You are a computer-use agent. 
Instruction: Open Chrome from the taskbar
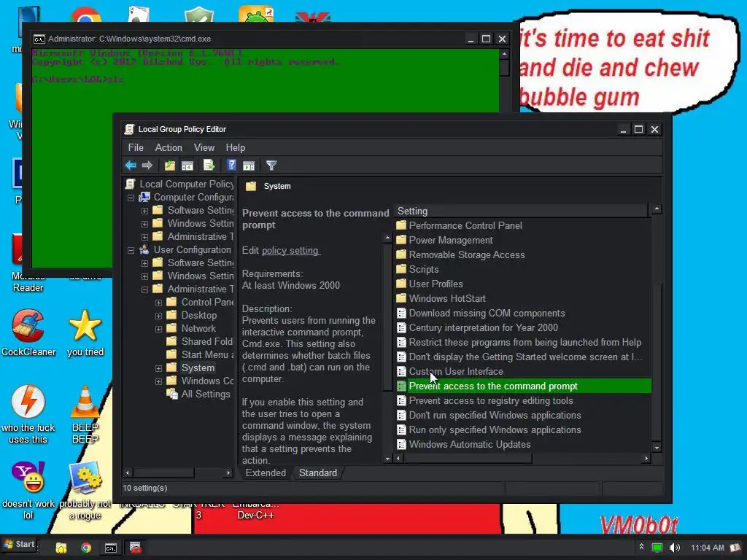tap(86, 548)
